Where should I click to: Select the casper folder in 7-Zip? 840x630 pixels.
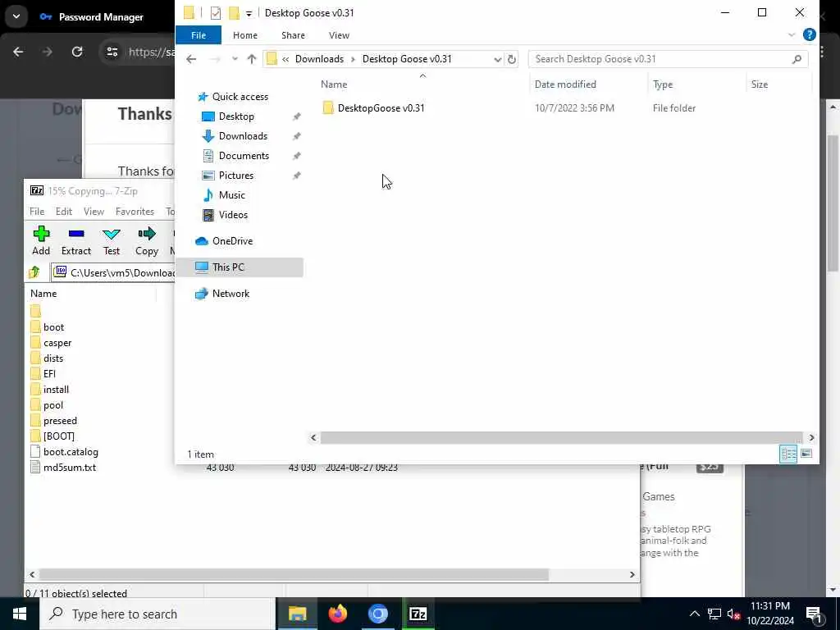[x=57, y=343]
